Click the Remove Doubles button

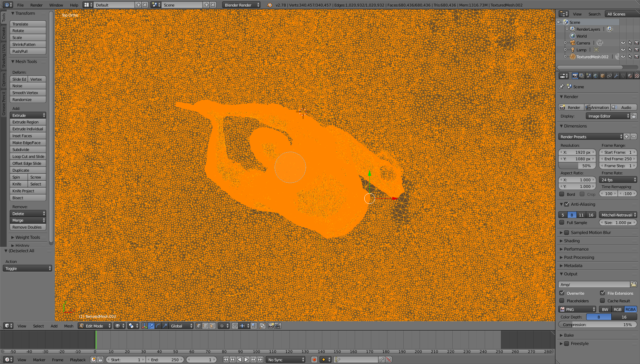(28, 227)
